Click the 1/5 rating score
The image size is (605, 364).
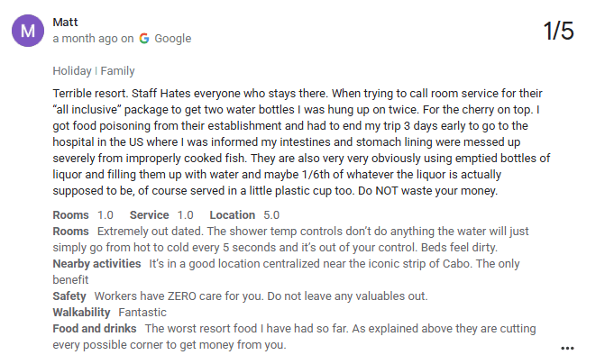pos(558,31)
